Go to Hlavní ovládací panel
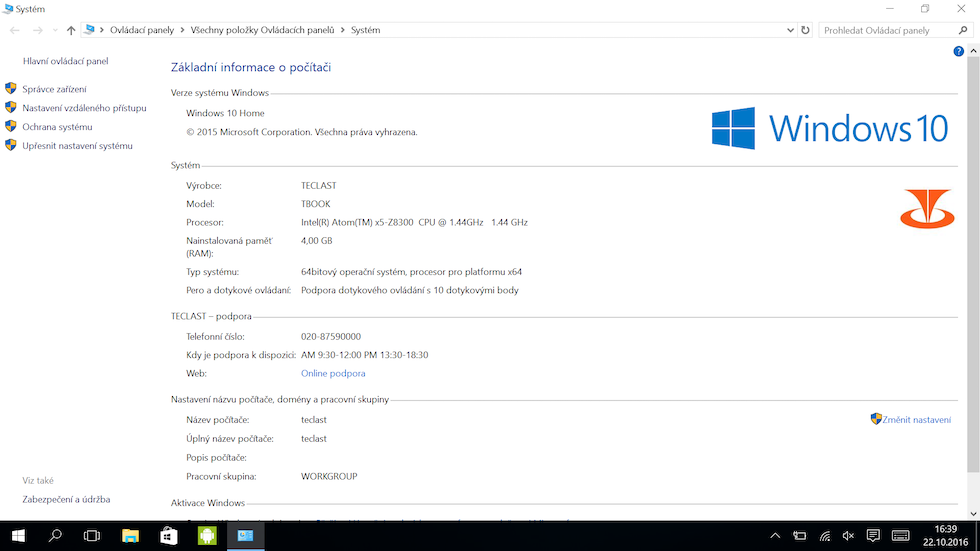Screen dimensions: 980x551 pos(65,61)
